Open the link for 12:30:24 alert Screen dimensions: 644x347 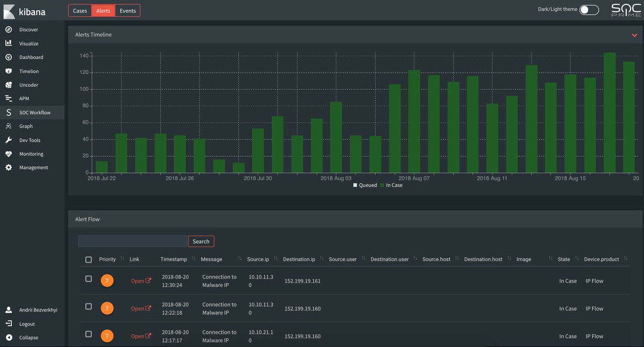(x=141, y=280)
